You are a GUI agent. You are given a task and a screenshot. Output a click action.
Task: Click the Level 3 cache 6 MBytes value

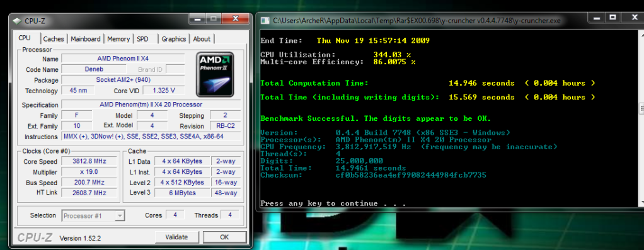click(182, 193)
